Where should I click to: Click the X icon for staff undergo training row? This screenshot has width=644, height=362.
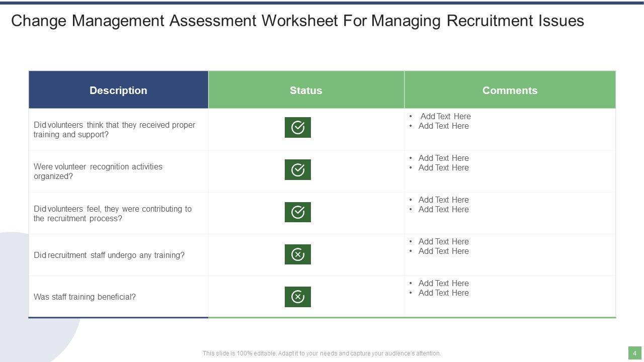pyautogui.click(x=298, y=254)
